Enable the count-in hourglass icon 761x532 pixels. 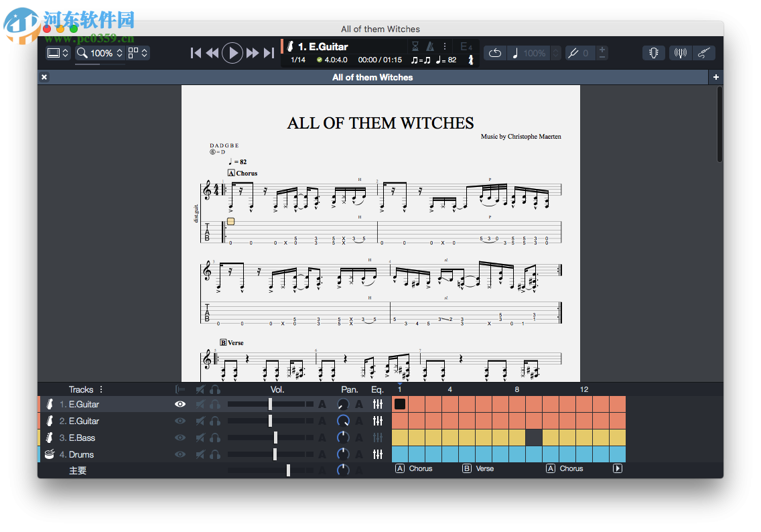tap(414, 46)
